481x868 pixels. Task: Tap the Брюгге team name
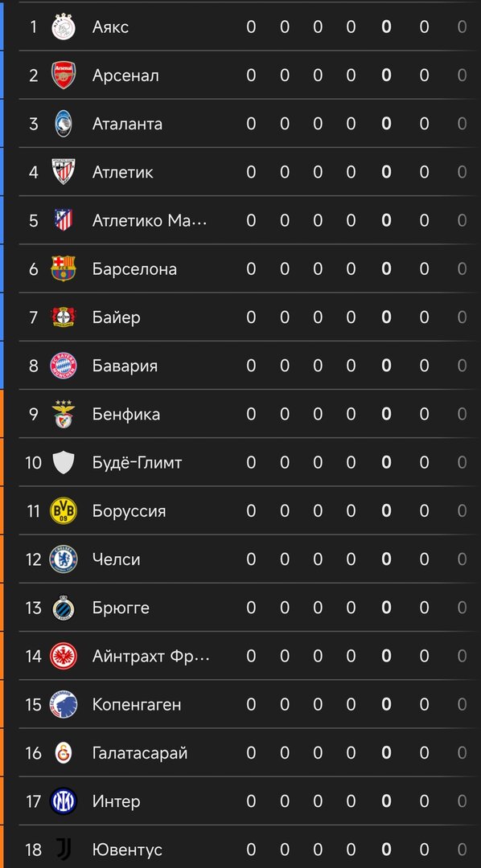click(121, 608)
